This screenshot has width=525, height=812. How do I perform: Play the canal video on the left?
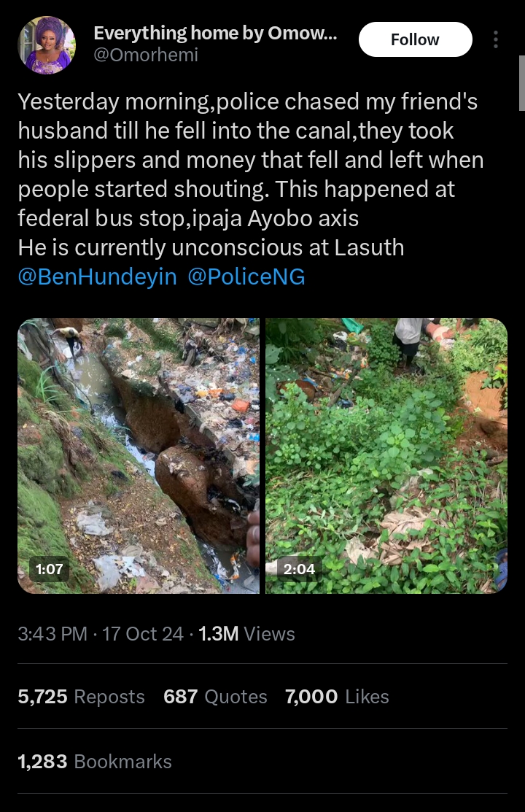(x=139, y=455)
